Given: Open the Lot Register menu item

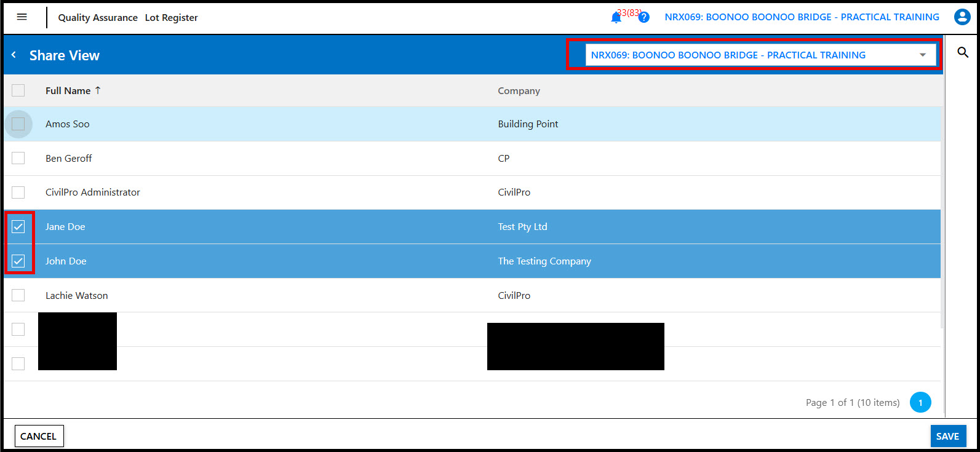Looking at the screenshot, I should click(171, 18).
